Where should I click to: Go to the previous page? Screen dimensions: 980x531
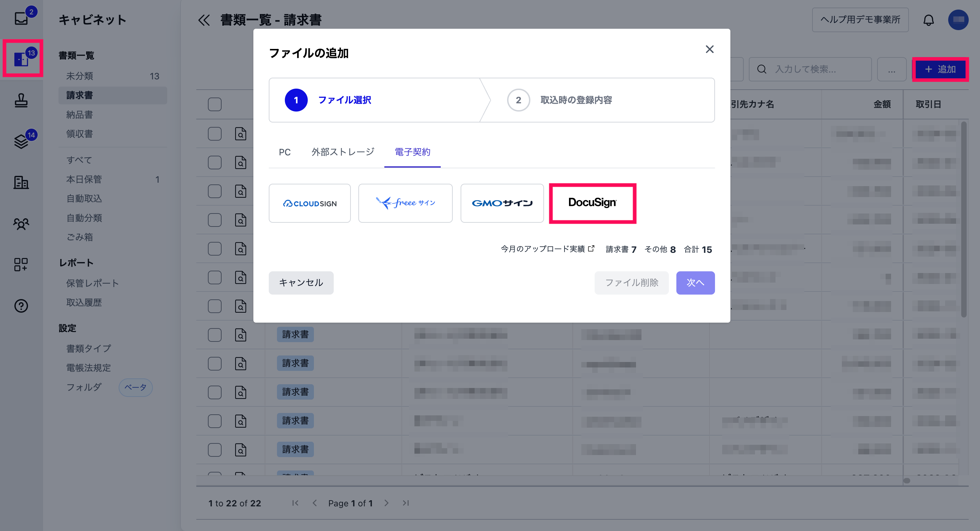click(x=315, y=503)
